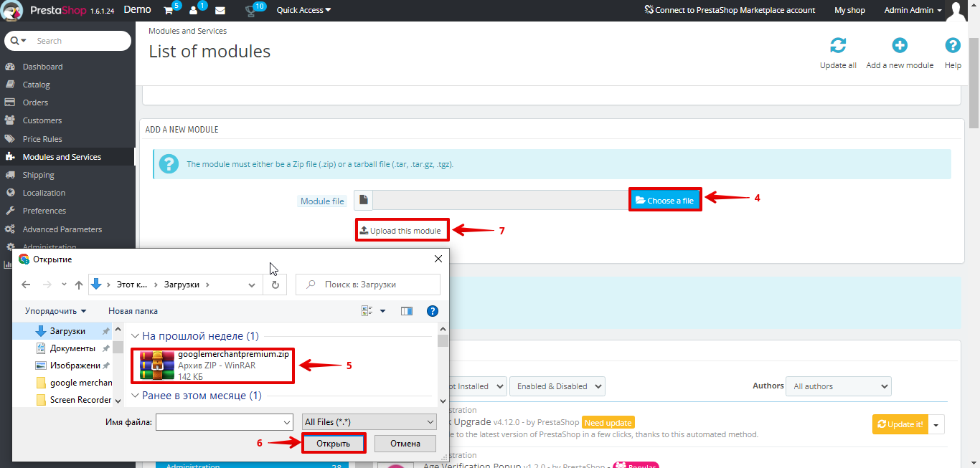Screen dimensions: 980x468
Task: Click the sidebar search magnifier icon
Action: [x=14, y=41]
